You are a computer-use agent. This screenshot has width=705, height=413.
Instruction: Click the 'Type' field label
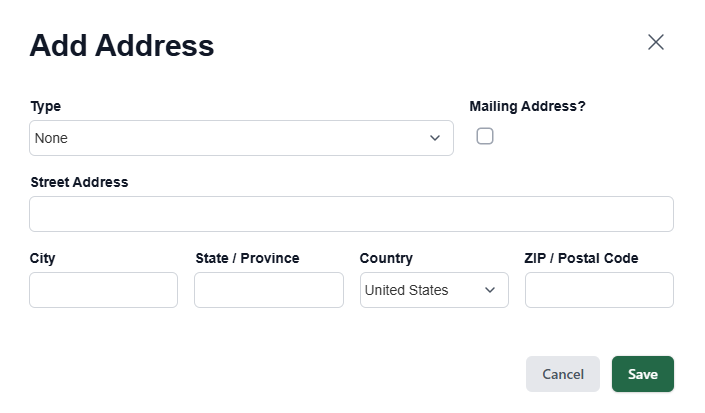(46, 106)
